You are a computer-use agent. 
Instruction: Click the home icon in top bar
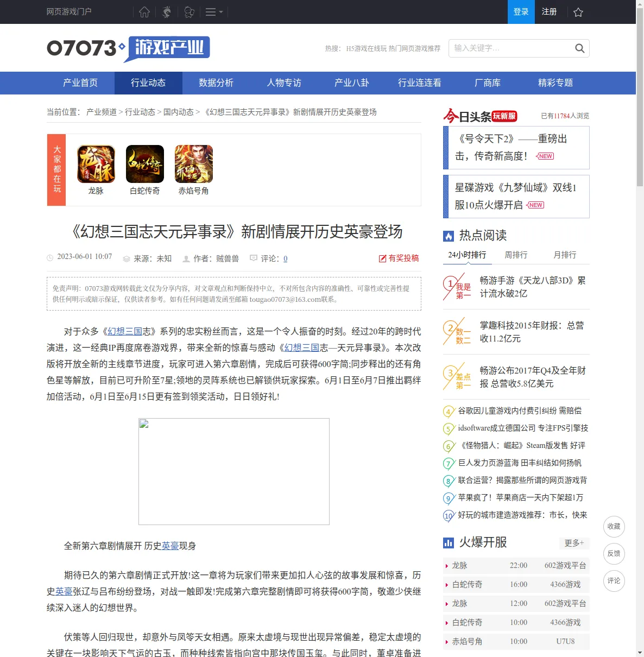pyautogui.click(x=144, y=12)
